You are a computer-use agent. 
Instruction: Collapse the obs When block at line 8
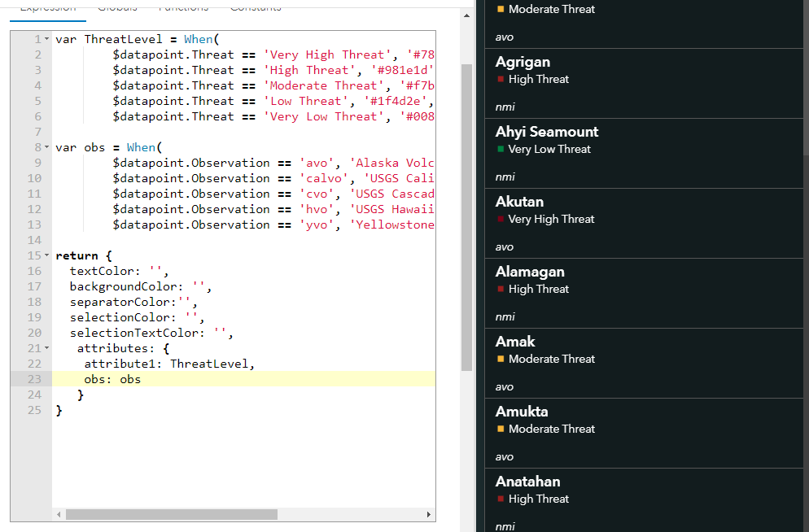(x=47, y=147)
